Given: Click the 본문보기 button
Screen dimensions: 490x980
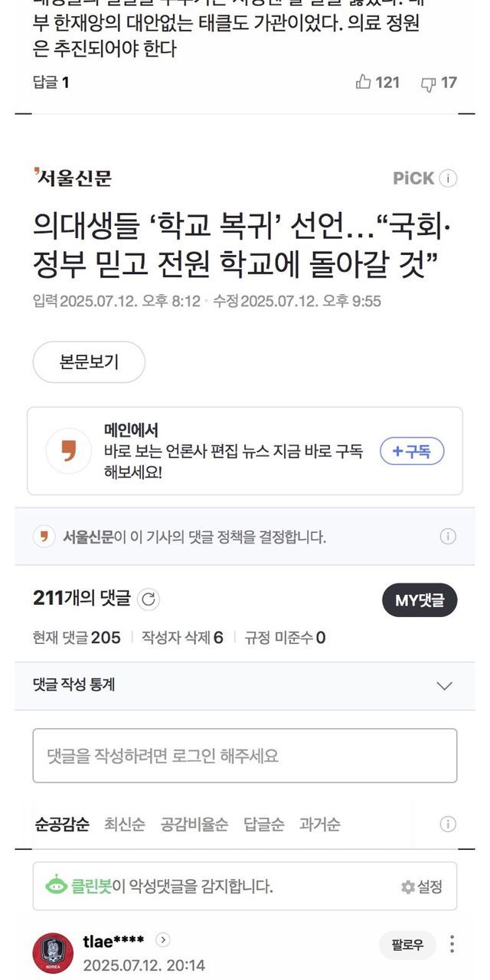Looking at the screenshot, I should [89, 362].
